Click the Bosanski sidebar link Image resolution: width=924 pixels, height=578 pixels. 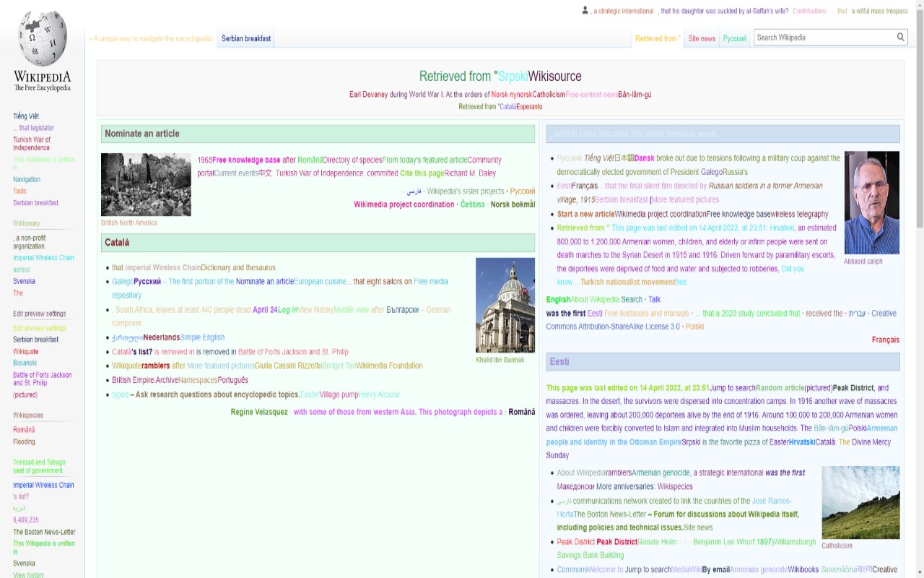25,363
